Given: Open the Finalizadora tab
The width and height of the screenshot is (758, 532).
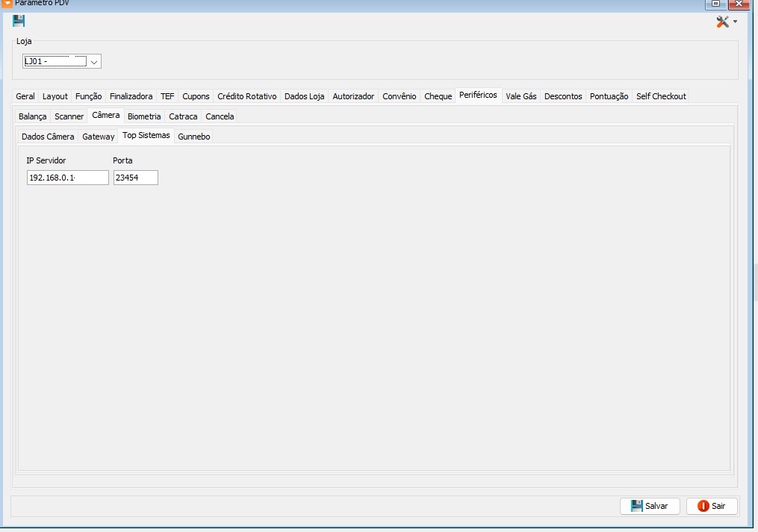Looking at the screenshot, I should [131, 96].
